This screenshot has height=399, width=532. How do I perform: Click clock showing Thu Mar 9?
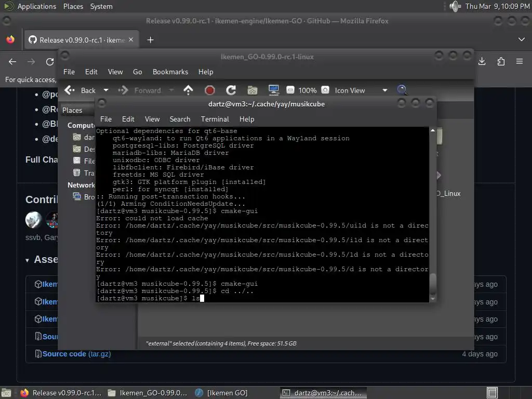pos(497,6)
